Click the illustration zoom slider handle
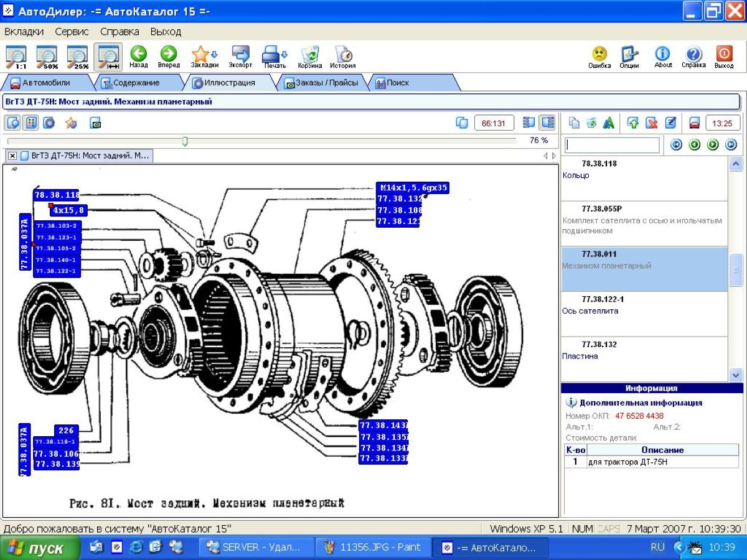Screen dimensions: 747x560 click(185, 142)
